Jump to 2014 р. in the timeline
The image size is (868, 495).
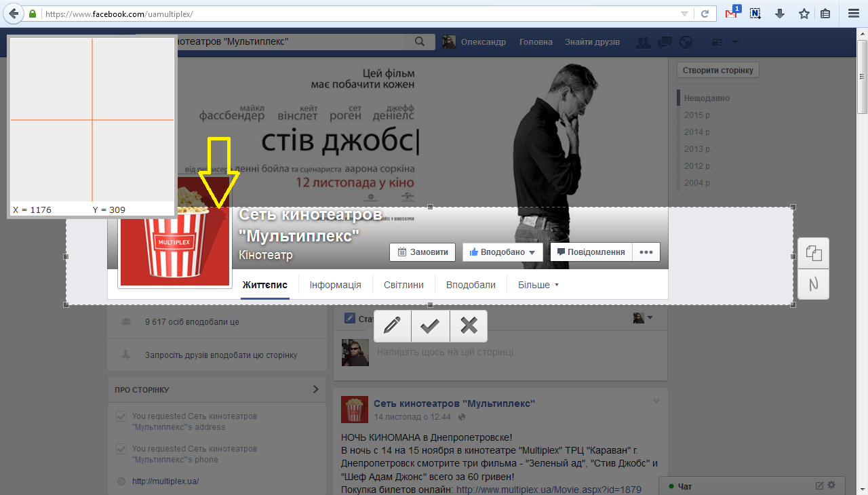[698, 132]
